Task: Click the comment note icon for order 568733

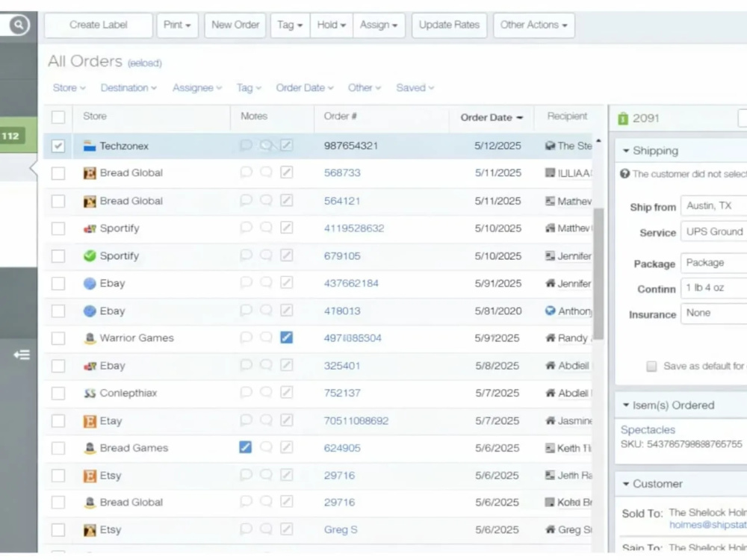Action: click(246, 172)
